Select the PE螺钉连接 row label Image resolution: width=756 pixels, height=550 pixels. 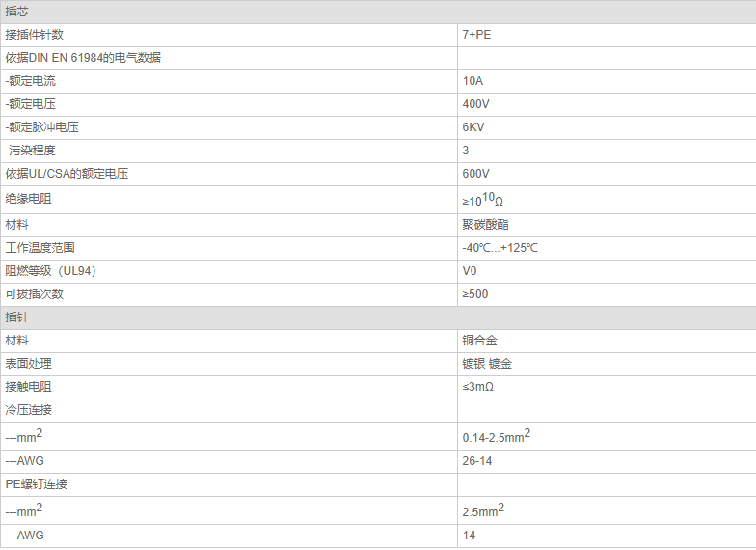click(x=37, y=484)
